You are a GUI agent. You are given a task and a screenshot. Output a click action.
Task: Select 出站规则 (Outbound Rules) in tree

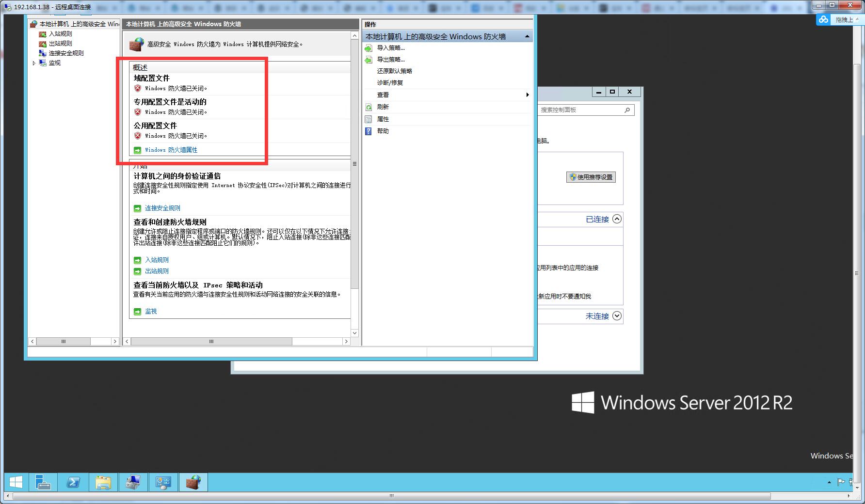tap(60, 44)
